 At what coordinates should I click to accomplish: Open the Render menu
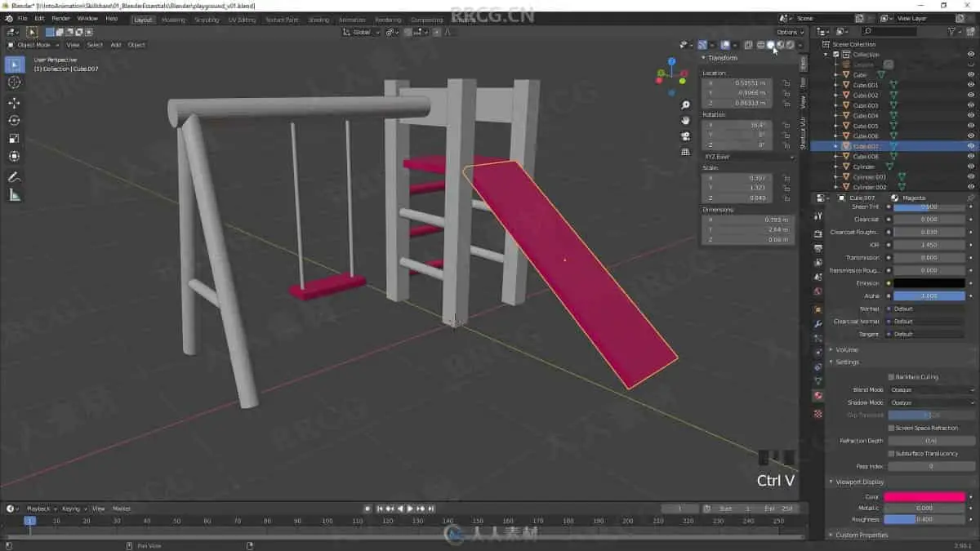pos(61,18)
